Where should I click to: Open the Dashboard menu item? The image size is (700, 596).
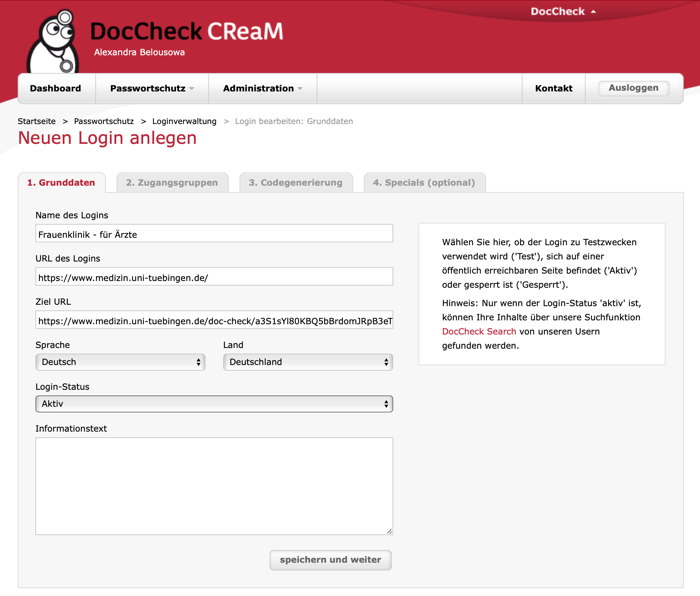click(56, 88)
